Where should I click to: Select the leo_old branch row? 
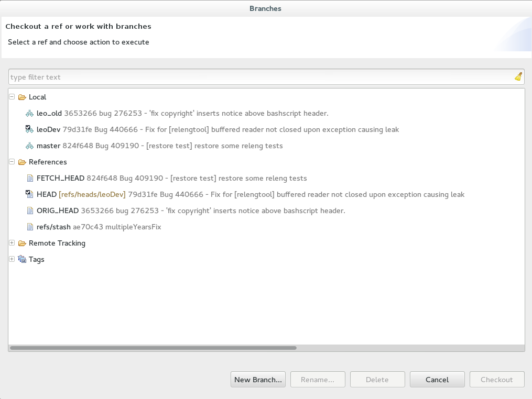point(182,113)
